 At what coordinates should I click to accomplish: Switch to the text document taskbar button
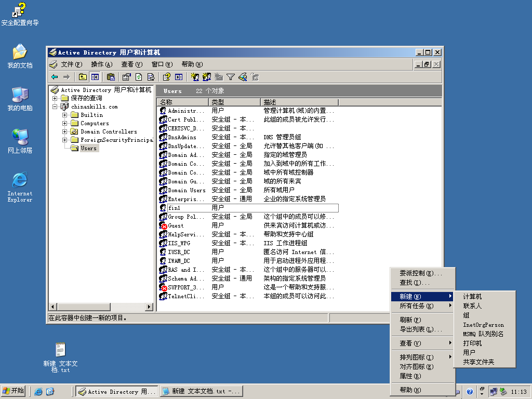click(x=202, y=392)
